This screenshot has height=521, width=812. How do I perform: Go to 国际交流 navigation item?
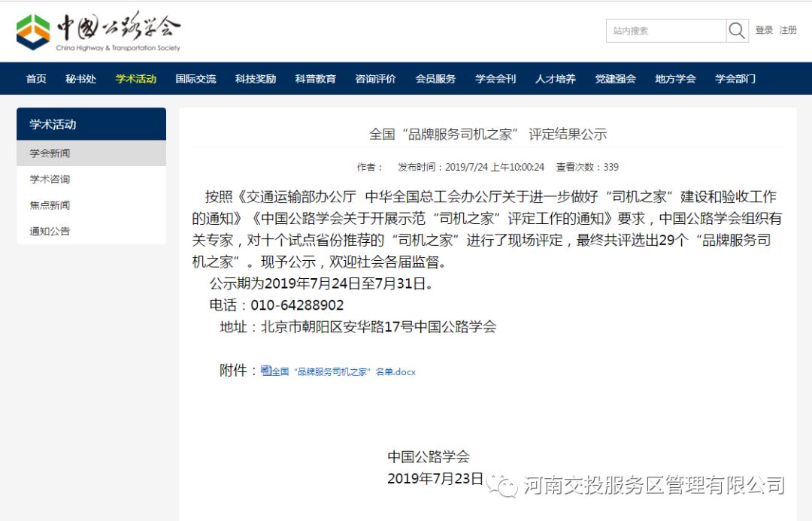point(195,79)
